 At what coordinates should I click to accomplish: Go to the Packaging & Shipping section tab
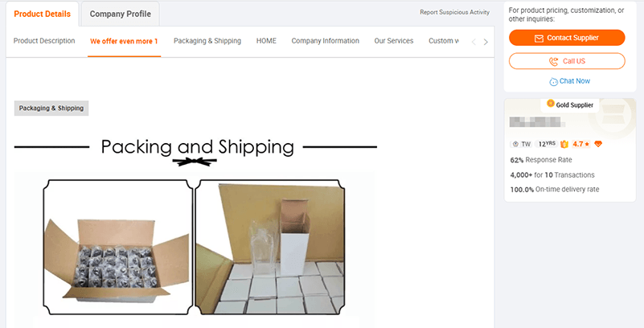click(207, 41)
